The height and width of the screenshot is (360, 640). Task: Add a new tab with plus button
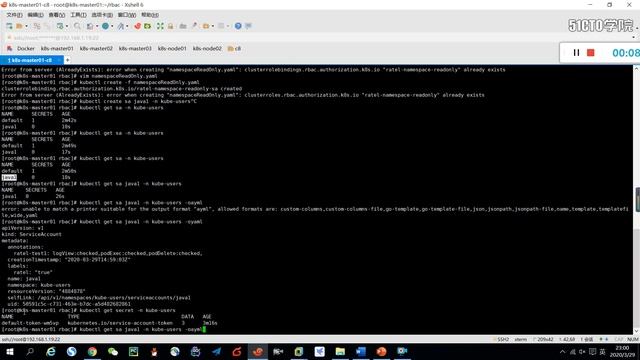[67, 60]
